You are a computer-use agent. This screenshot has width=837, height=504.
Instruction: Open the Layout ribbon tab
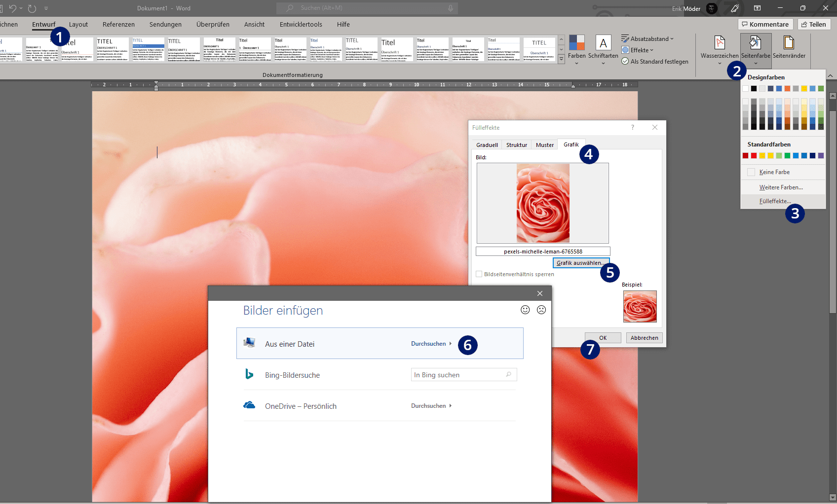(x=78, y=25)
